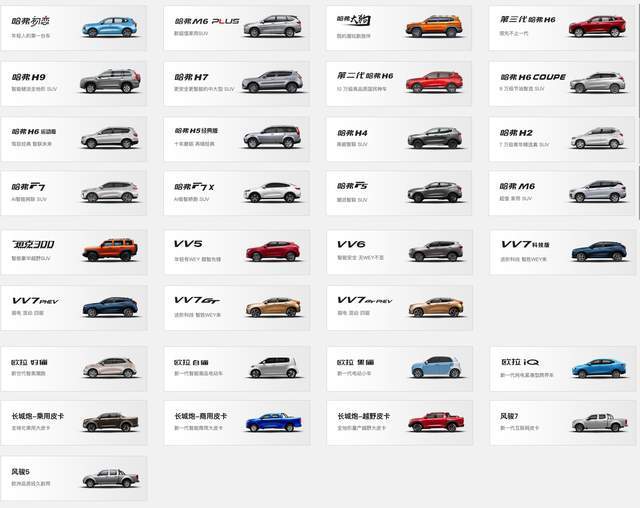Select the 哈弗H2 model name
This screenshot has height=508, width=640.
[516, 133]
